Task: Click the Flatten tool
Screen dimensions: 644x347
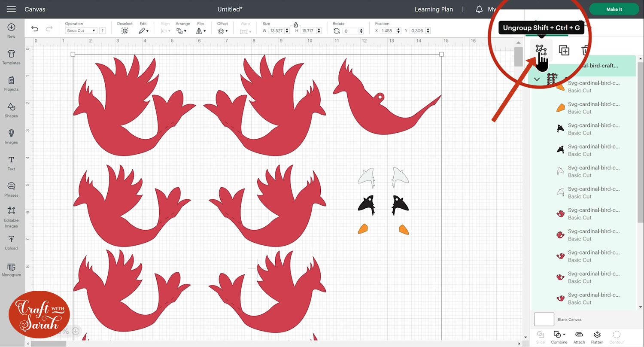Action: pyautogui.click(x=597, y=337)
